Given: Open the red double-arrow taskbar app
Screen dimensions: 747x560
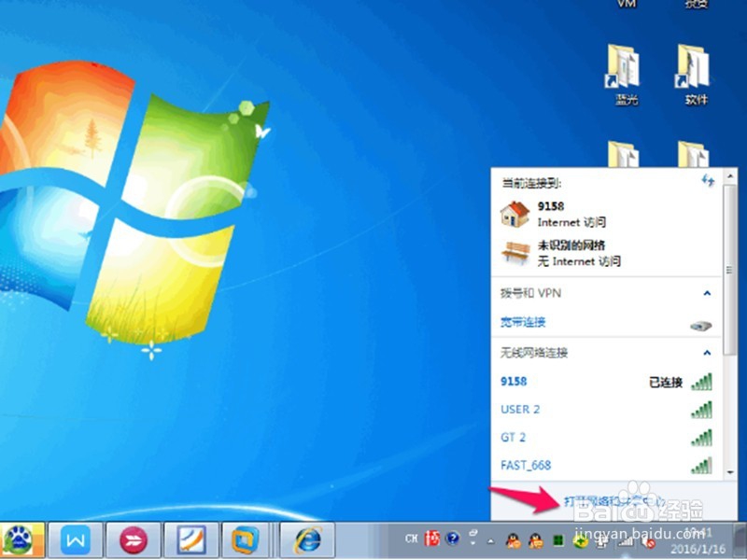Looking at the screenshot, I should (134, 539).
